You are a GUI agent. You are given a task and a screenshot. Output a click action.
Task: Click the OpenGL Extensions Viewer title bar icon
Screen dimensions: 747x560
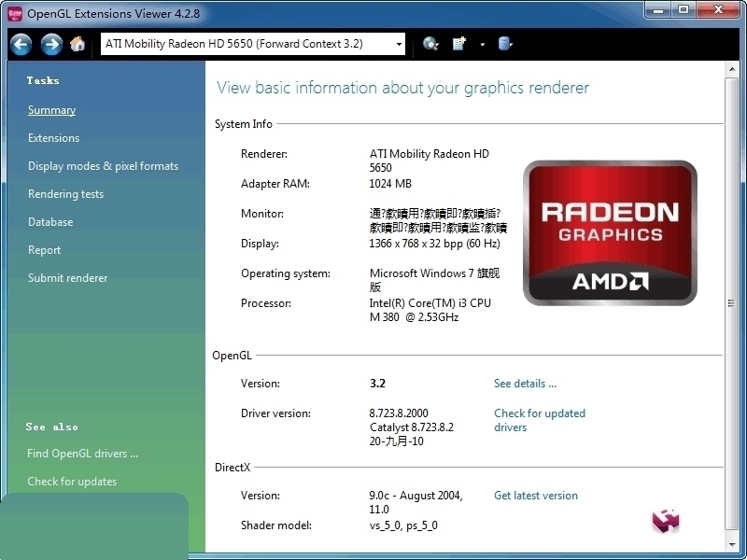15,14
